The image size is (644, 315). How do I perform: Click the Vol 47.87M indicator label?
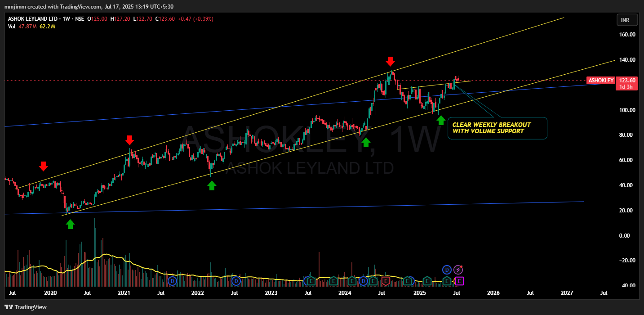(x=22, y=27)
